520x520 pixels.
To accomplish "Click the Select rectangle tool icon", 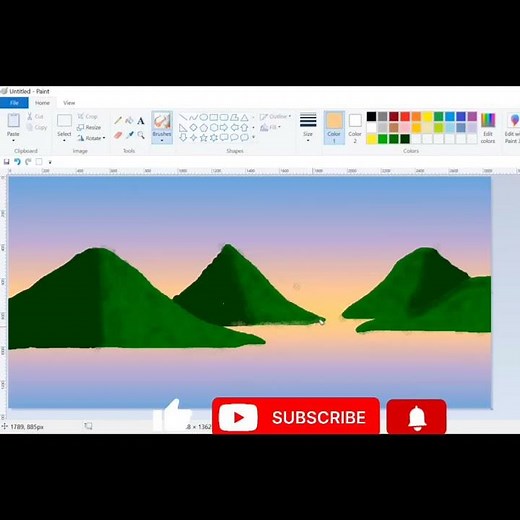I will 64,120.
